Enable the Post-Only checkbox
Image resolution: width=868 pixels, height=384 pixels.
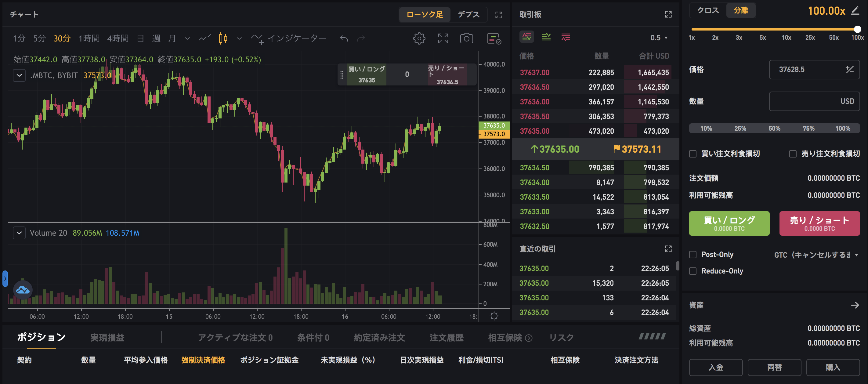tap(693, 255)
